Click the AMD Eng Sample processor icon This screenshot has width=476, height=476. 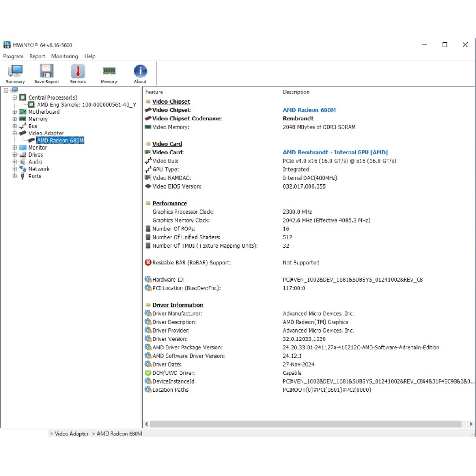pyautogui.click(x=31, y=105)
